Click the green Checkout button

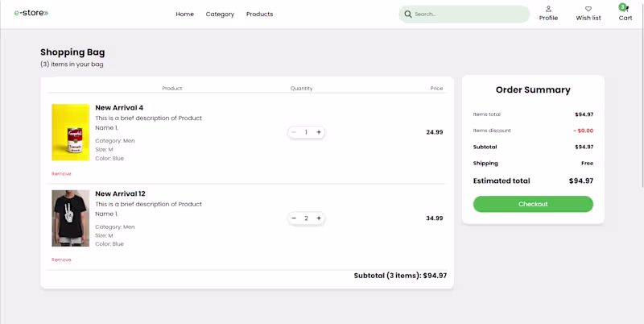coord(533,204)
